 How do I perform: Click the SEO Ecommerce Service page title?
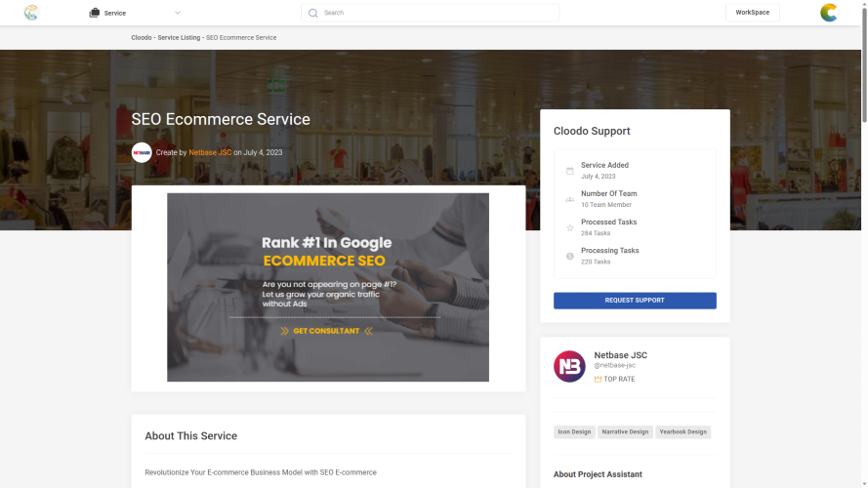221,119
